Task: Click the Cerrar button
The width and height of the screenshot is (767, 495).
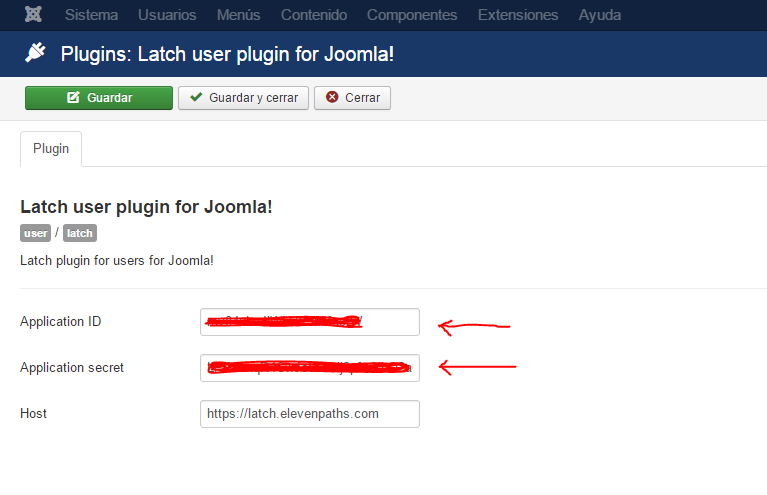Action: 352,98
